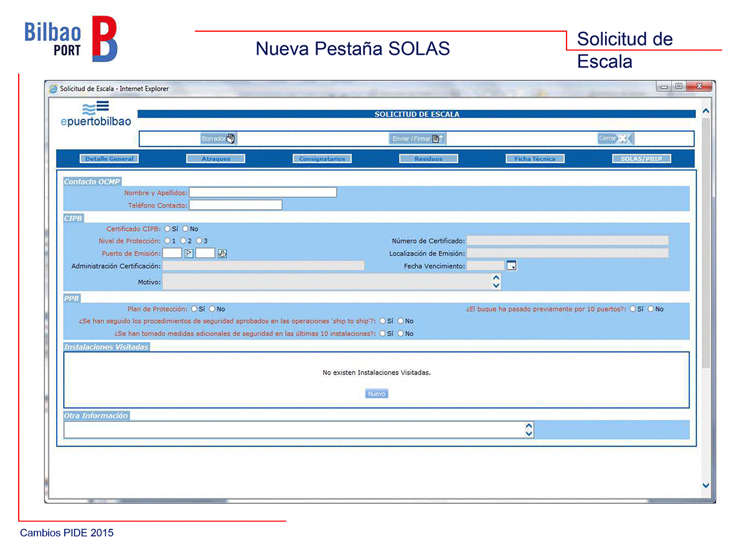Open the Ficha Técnica tab
This screenshot has width=747, height=560.
click(535, 159)
